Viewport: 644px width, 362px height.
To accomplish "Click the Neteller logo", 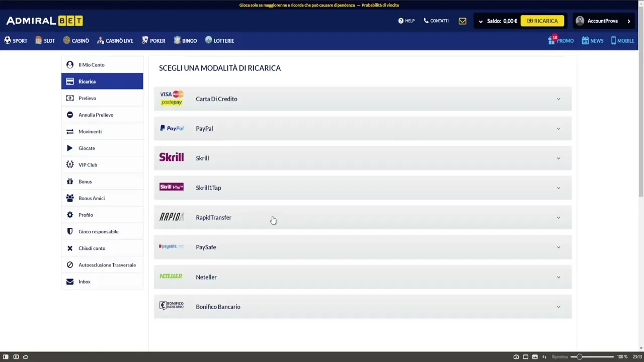I will 171,276.
